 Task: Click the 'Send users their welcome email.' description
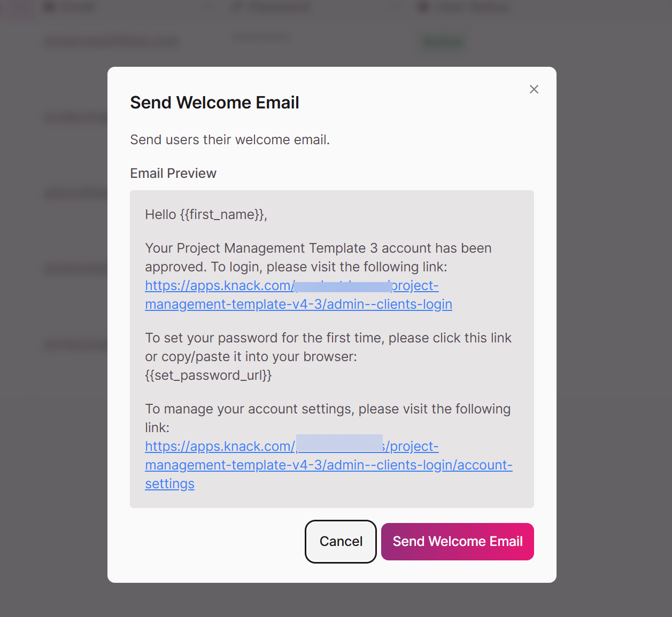[x=230, y=140]
